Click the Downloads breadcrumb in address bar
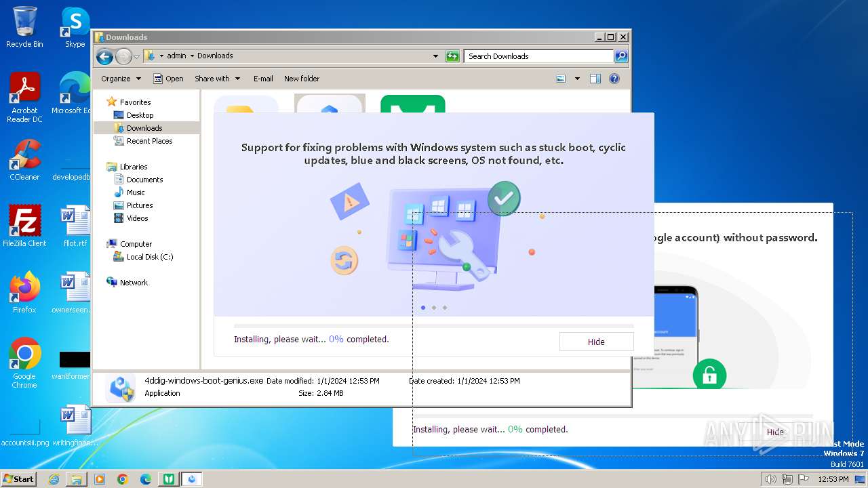Screen dimensions: 868x488 [x=215, y=56]
